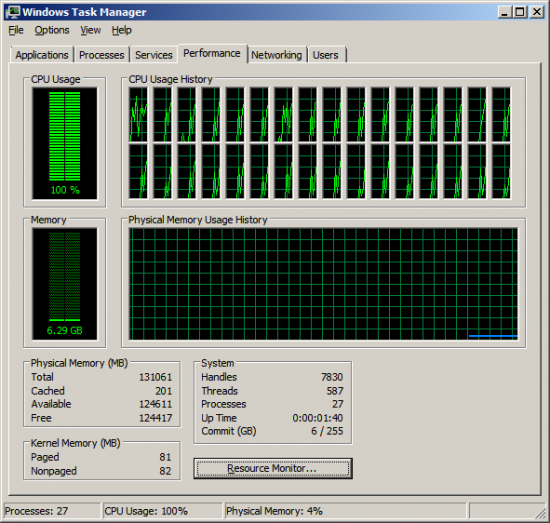
Task: Click the CPU Usage History group label
Action: 170,79
